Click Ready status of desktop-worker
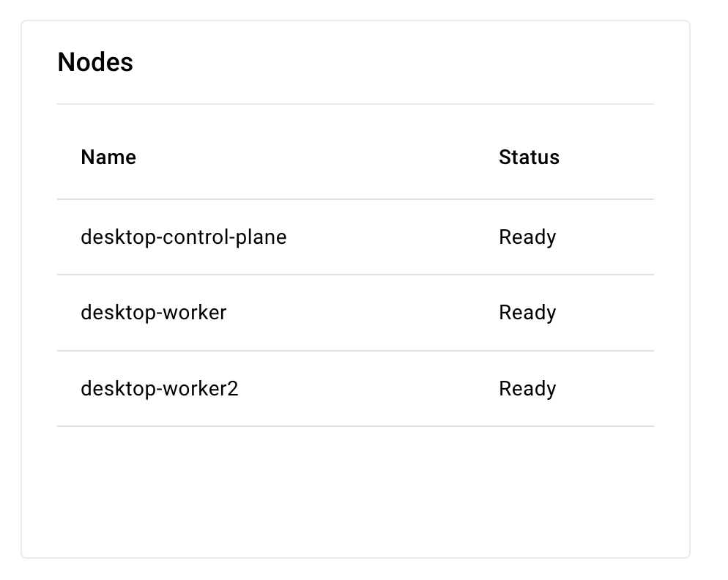This screenshot has height=580, width=728. click(x=527, y=313)
